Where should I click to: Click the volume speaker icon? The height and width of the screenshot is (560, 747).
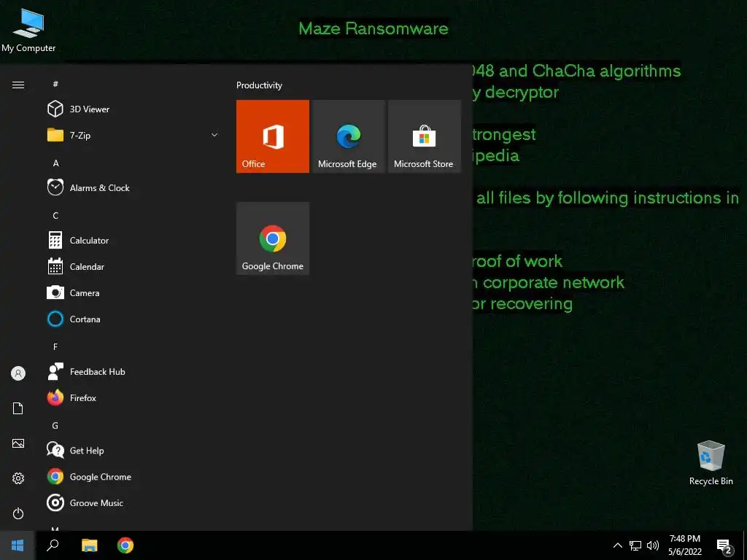(653, 545)
